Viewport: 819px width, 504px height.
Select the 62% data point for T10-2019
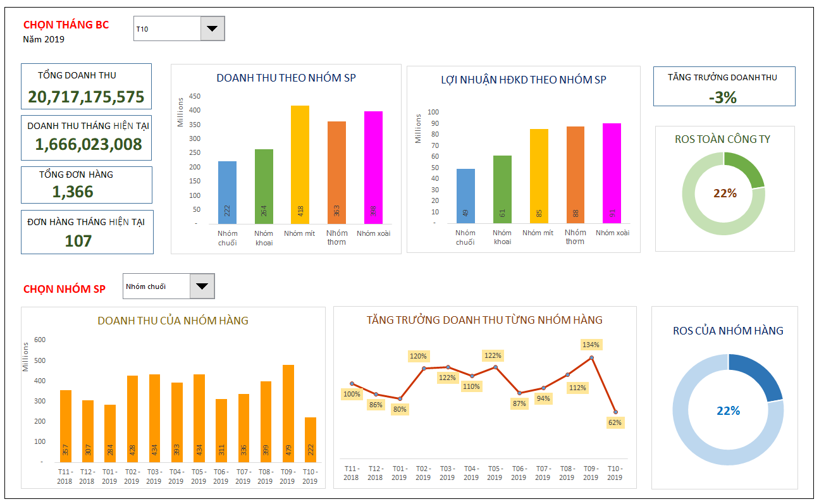pos(615,412)
